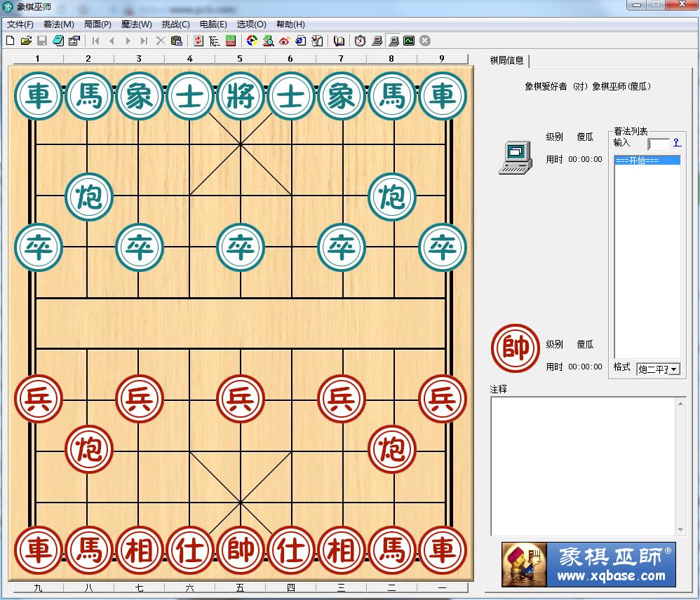Image resolution: width=700 pixels, height=600 pixels.
Task: Click the blue ? help link beside the input box
Action: (x=675, y=144)
